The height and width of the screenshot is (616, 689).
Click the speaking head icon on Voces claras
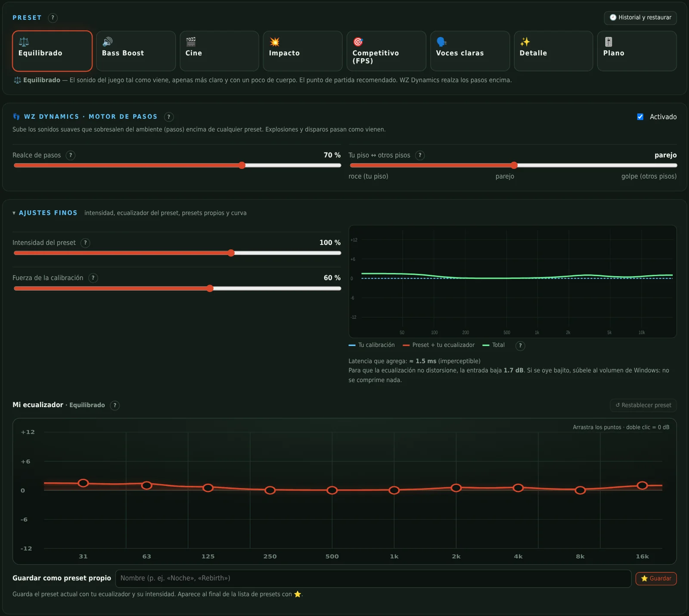click(x=441, y=42)
